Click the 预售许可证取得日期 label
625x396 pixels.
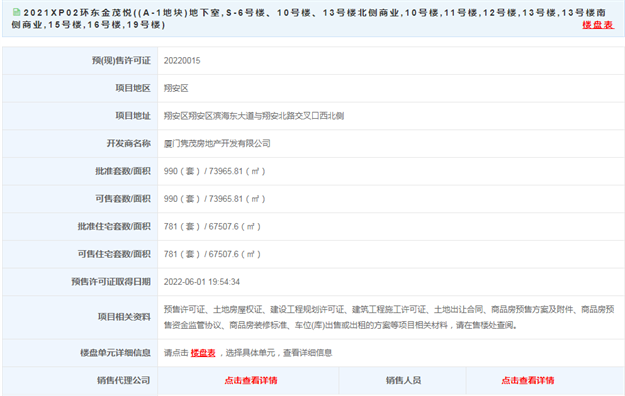(x=111, y=282)
